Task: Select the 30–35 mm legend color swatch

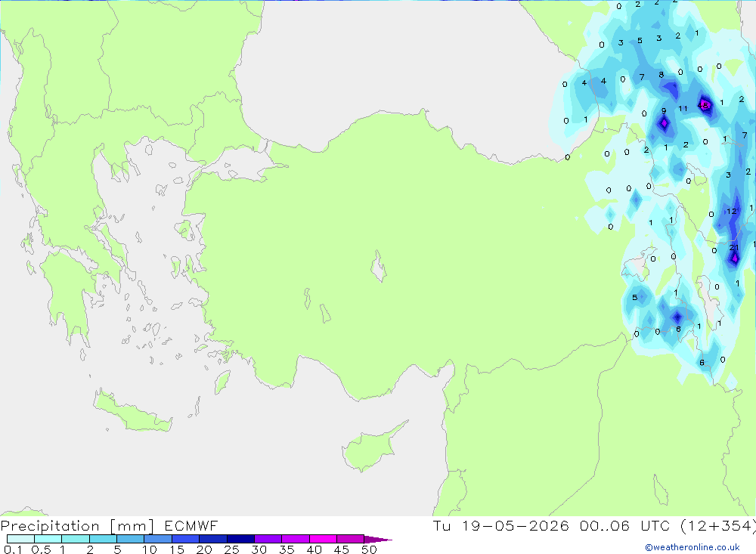Action: [x=268, y=539]
